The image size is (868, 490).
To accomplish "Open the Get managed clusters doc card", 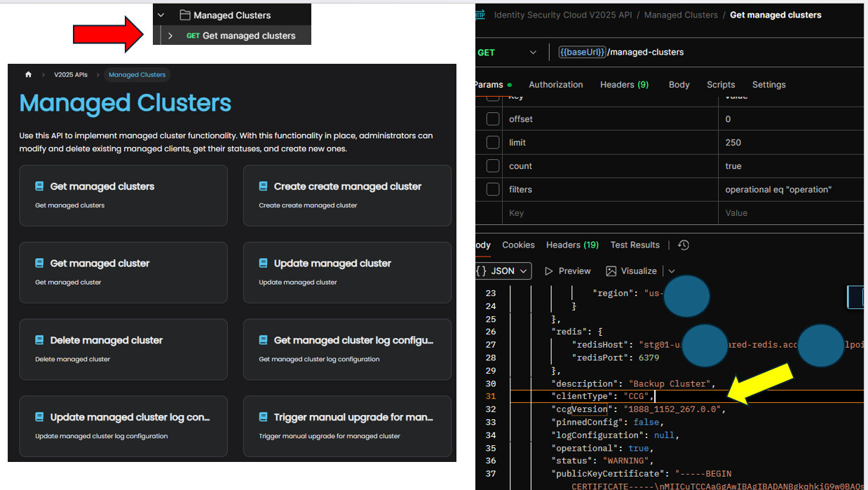I will [x=123, y=196].
